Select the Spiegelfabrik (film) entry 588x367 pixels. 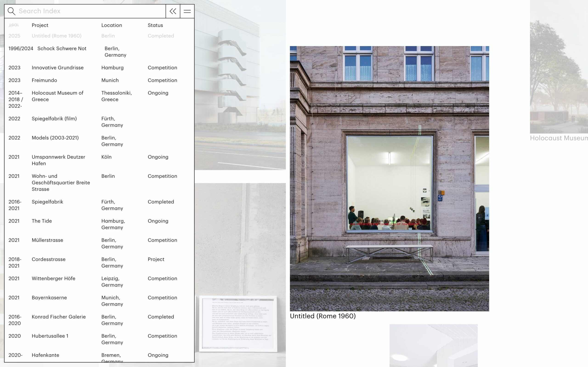(x=54, y=119)
